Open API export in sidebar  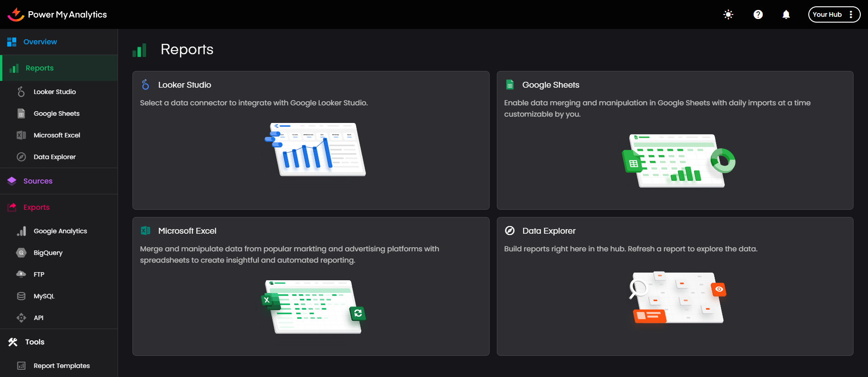(38, 318)
